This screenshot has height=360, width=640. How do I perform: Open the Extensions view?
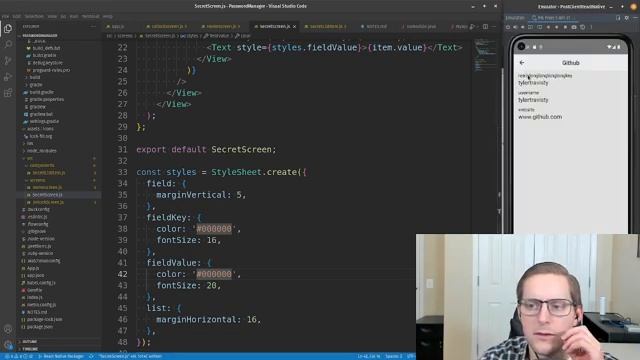coord(8,93)
